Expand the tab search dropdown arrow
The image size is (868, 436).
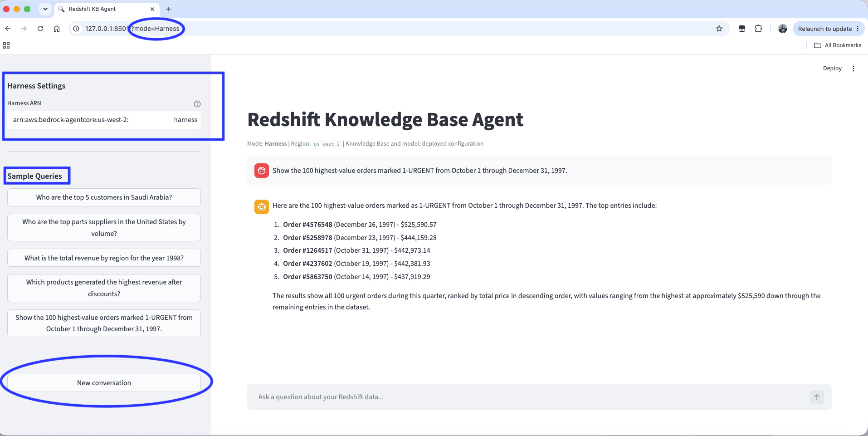(x=45, y=9)
